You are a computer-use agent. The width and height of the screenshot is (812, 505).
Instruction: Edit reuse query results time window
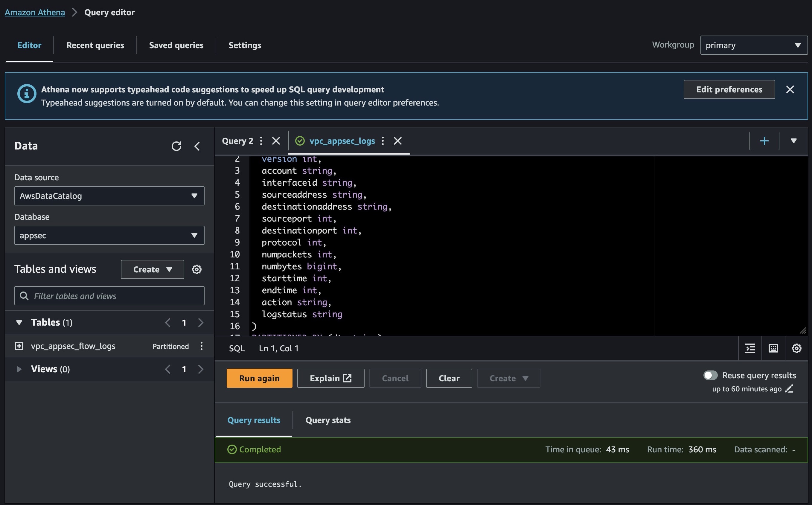[x=789, y=389]
